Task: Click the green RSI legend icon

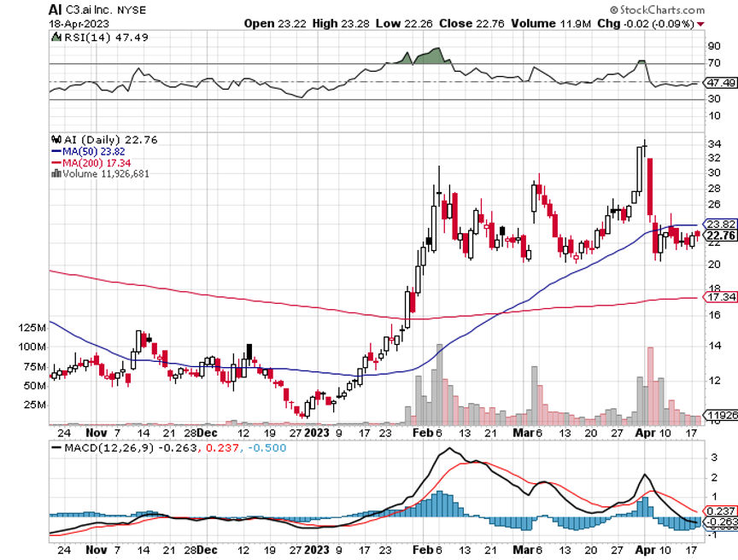Action: [56, 37]
